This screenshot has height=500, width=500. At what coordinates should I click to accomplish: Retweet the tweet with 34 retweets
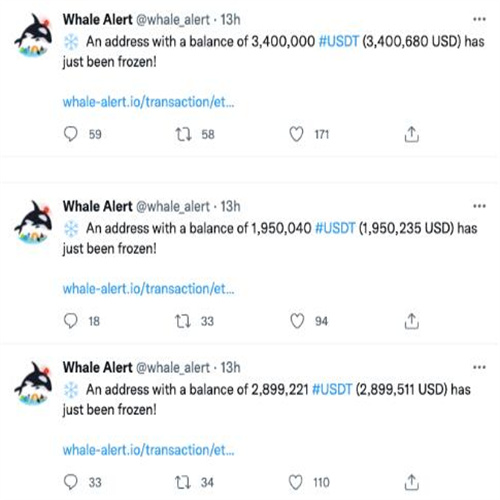click(x=183, y=482)
